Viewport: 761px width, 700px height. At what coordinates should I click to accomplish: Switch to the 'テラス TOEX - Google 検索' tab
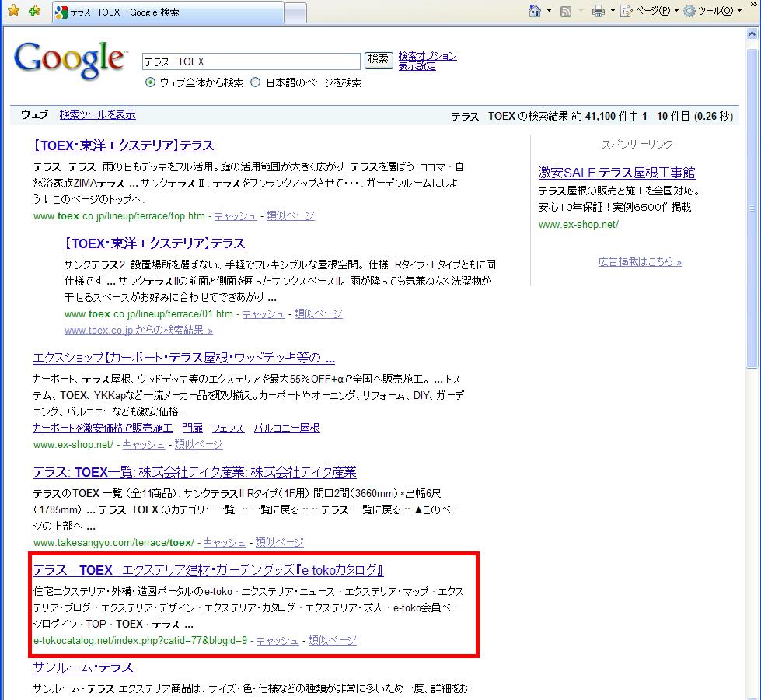point(167,12)
